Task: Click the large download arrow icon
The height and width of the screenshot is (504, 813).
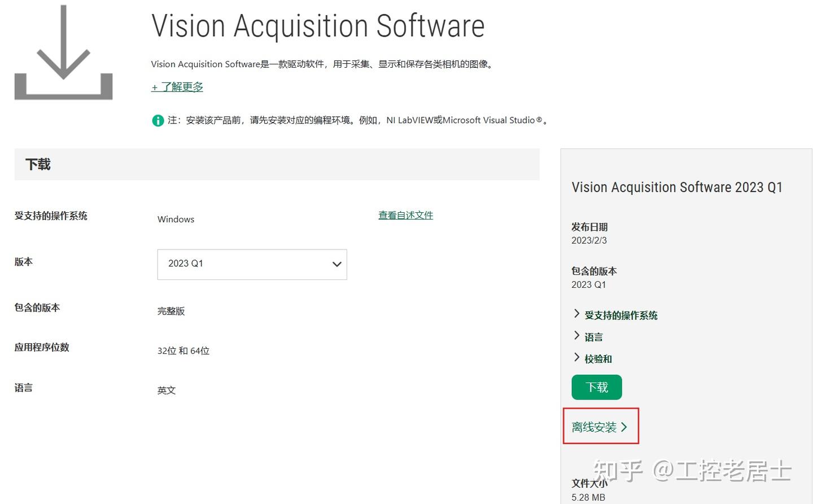Action: pos(63,51)
